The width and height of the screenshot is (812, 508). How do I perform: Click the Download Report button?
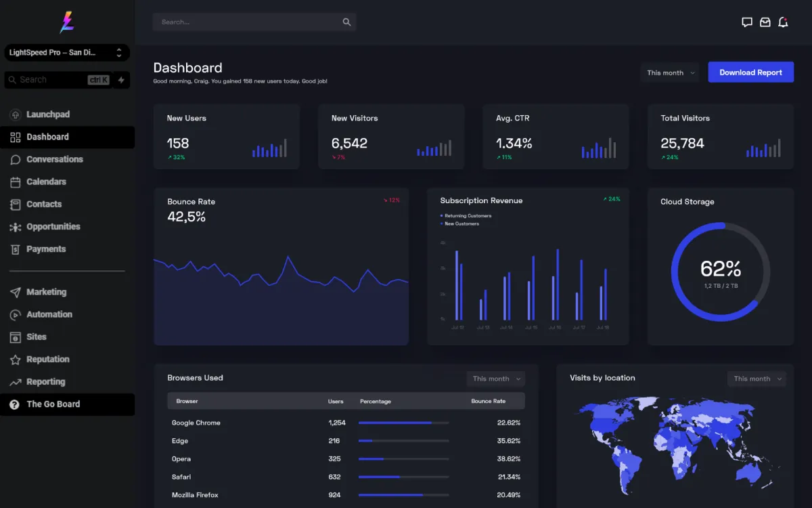[x=750, y=72]
